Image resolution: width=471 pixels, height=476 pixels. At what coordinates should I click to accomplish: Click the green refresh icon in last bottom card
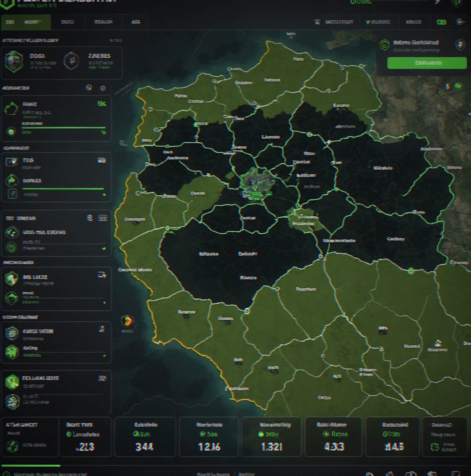pyautogui.click(x=435, y=447)
